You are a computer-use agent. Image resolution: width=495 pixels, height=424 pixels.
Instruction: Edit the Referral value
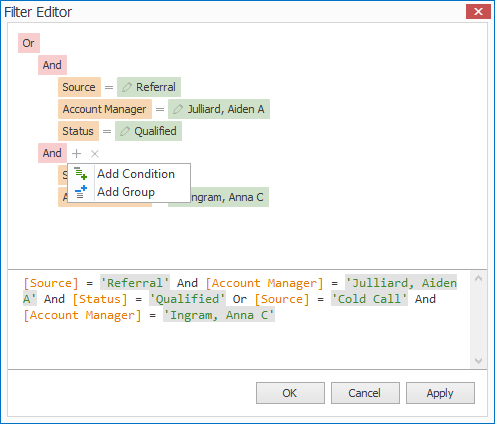point(149,87)
